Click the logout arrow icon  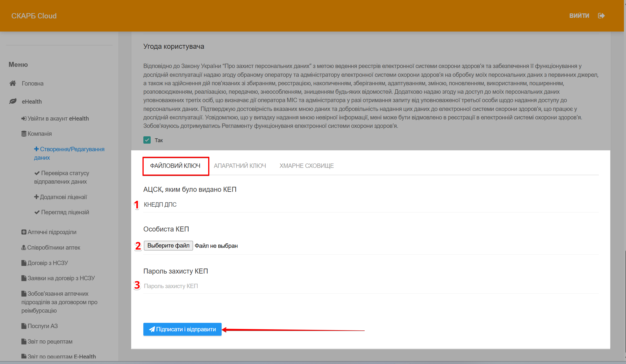tap(601, 16)
